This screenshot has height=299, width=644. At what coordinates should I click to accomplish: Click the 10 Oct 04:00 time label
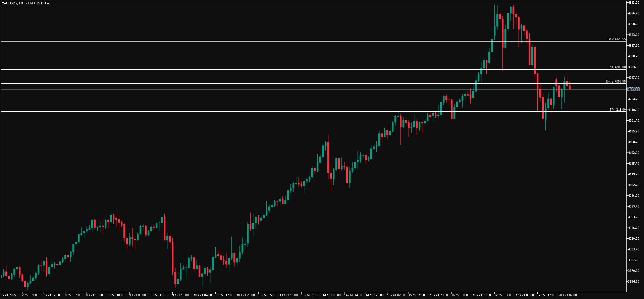tap(203, 295)
